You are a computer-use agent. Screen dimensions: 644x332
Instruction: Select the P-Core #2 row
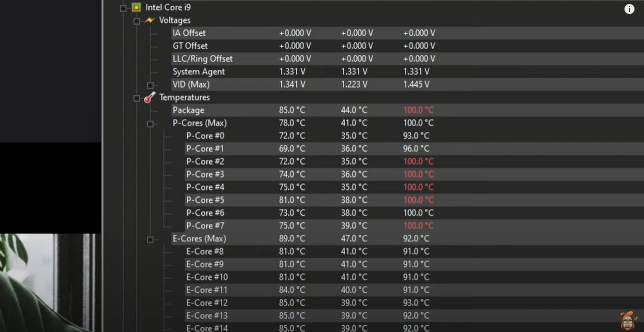pos(414,161)
